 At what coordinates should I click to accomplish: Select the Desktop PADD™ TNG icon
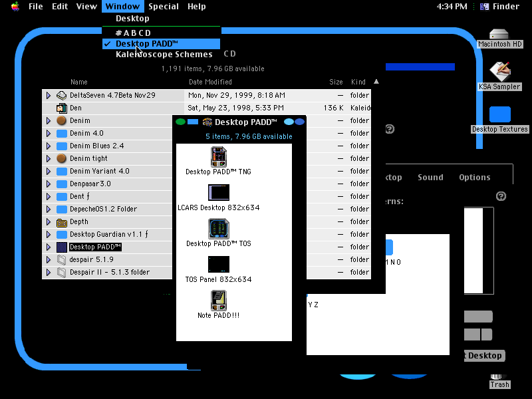pyautogui.click(x=219, y=157)
